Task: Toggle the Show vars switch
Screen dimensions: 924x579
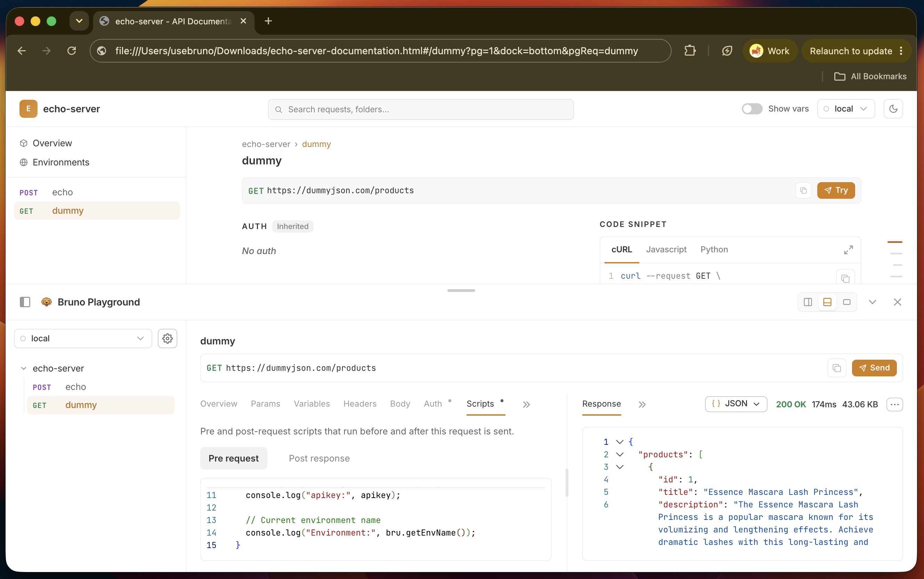Action: pos(752,109)
